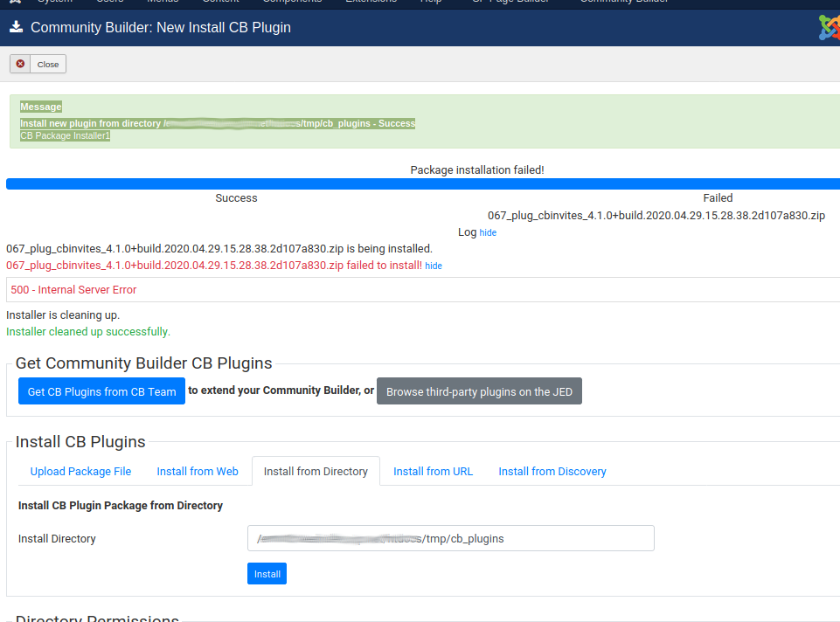840x622 pixels.
Task: Click the Package installation failed! text
Action: click(476, 170)
